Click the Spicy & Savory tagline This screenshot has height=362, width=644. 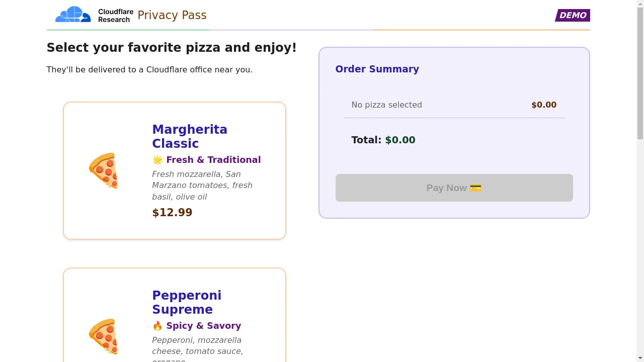coord(204,326)
